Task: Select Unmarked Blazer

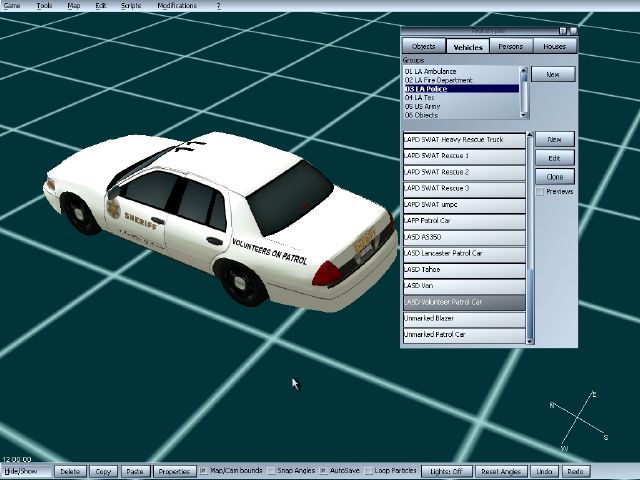Action: [464, 318]
